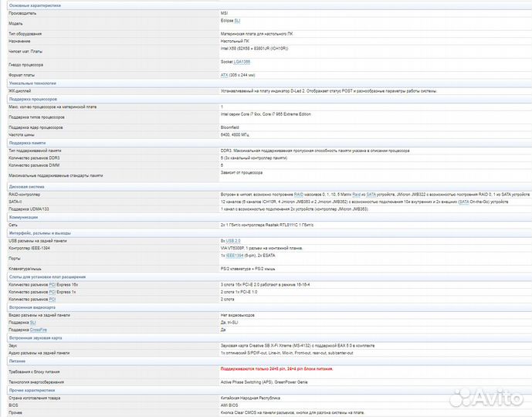
Task: Click 'Active Phase Switching (APS)' value
Action: (264, 382)
